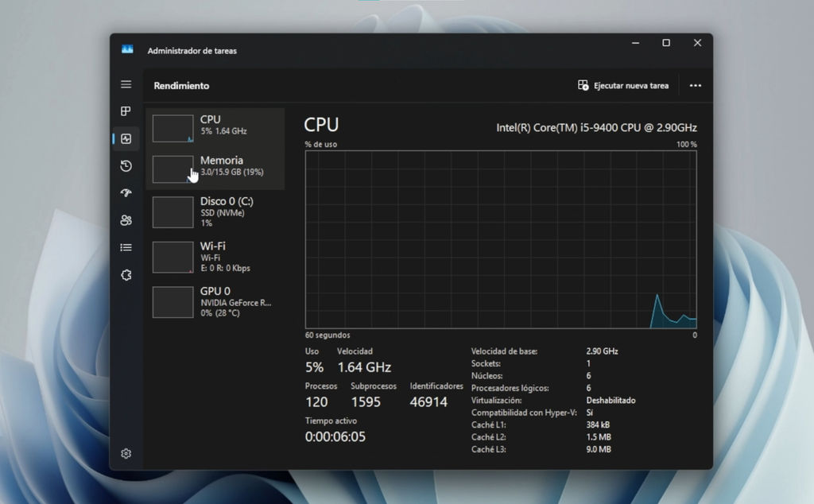This screenshot has height=504, width=814.
Task: Open the Services puzzle icon
Action: coord(126,275)
